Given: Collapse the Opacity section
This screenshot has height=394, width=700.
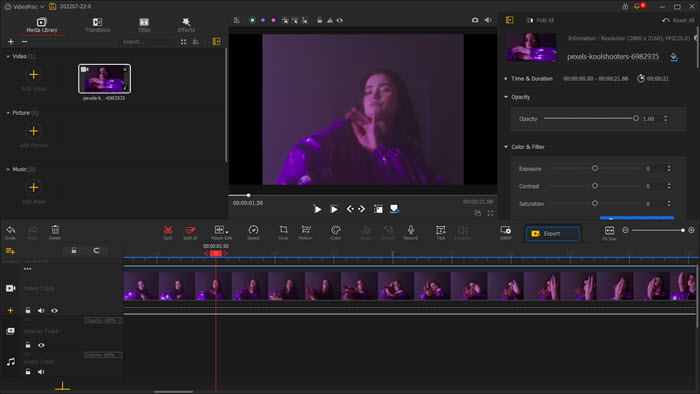Looking at the screenshot, I should tap(506, 97).
